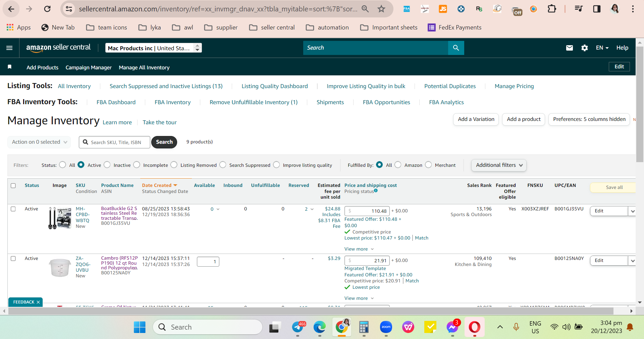Viewport: 644px width, 339px height.
Task: Open Chrome's three-dot menu
Action: click(x=633, y=9)
